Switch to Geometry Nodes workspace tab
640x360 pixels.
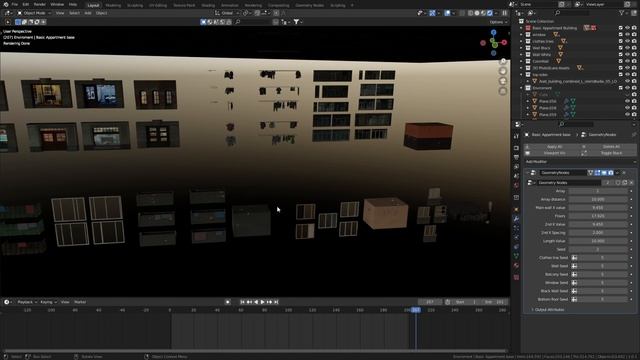[309, 5]
